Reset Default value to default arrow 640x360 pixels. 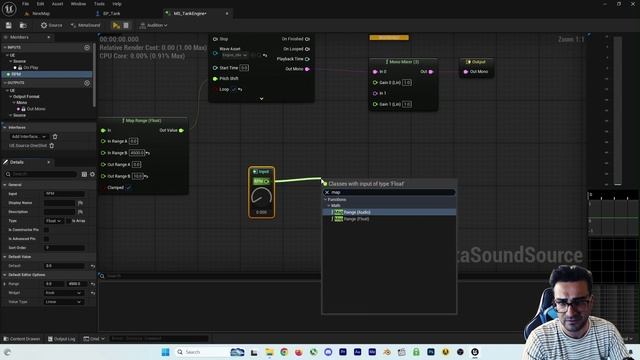pos(93,266)
